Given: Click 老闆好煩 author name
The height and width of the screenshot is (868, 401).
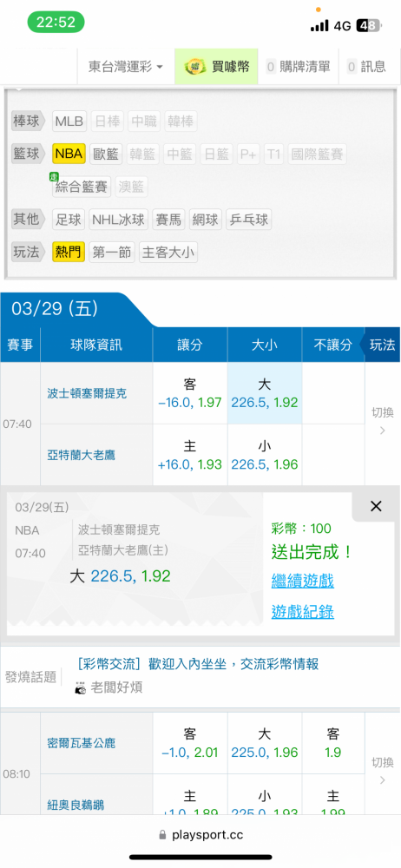Looking at the screenshot, I should [116, 687].
